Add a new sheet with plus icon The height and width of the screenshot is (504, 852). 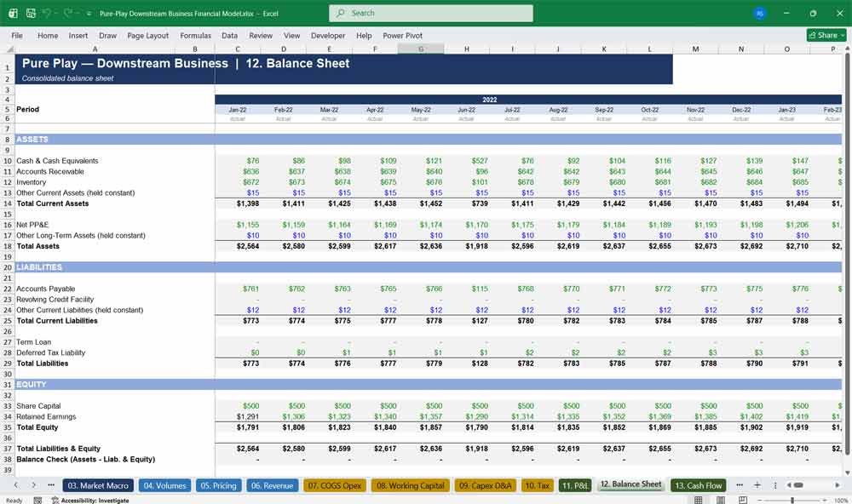(757, 485)
